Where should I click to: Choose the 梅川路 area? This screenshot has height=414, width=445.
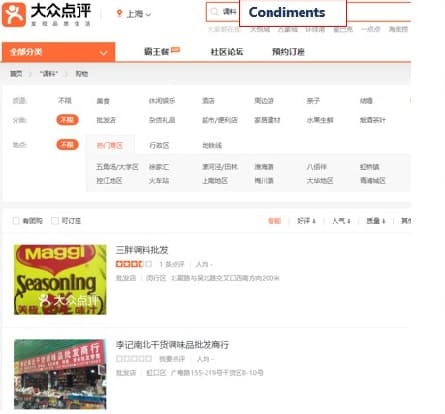coord(264,181)
